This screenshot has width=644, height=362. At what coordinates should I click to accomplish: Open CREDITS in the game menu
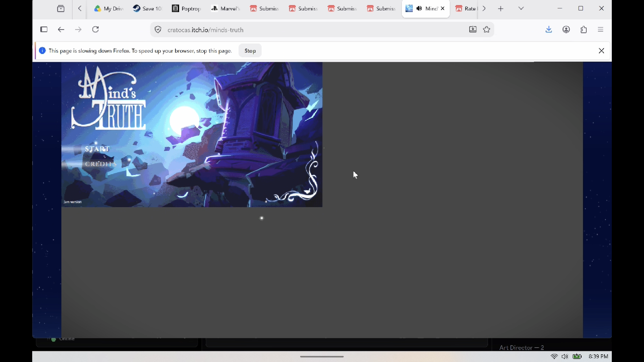101,164
